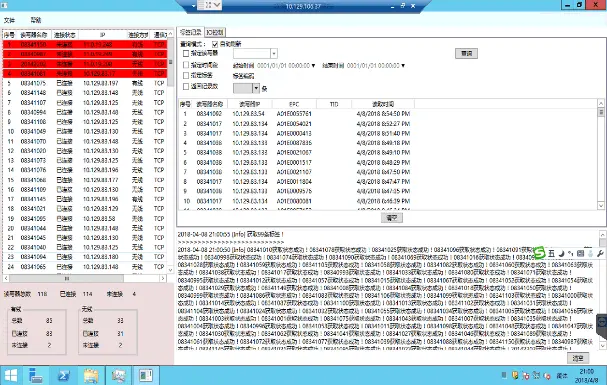607x385 pixels.
Task: Open the start time date dropdown arrow
Action: [x=313, y=66]
